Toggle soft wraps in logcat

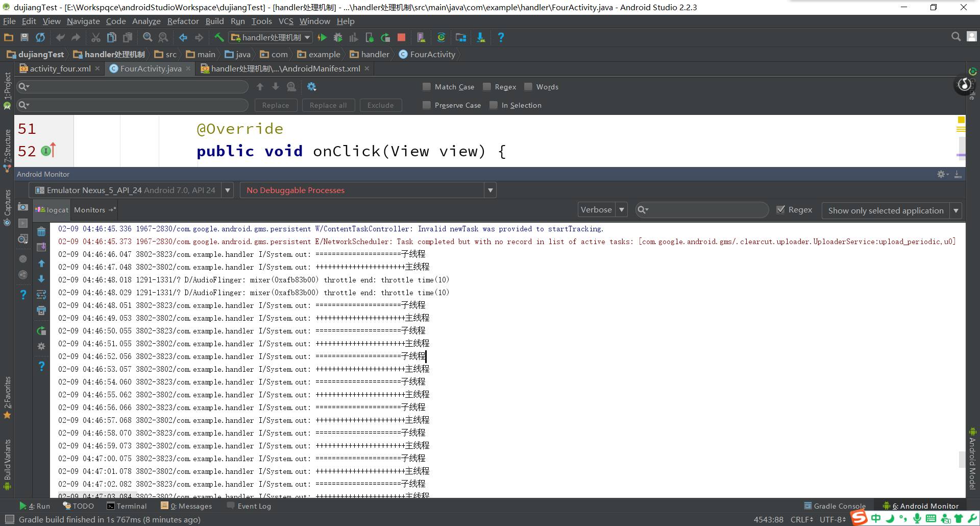pos(41,295)
